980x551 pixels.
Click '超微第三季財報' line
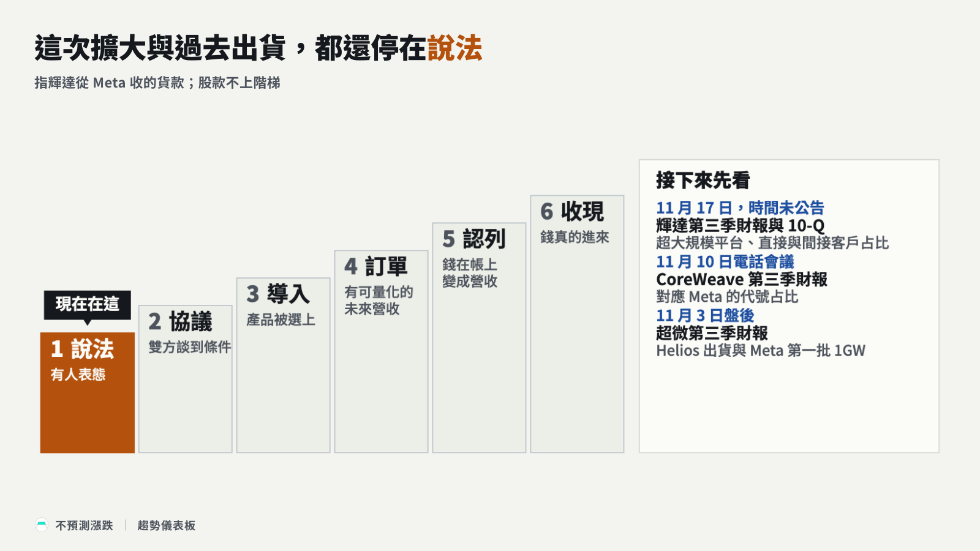coord(712,333)
